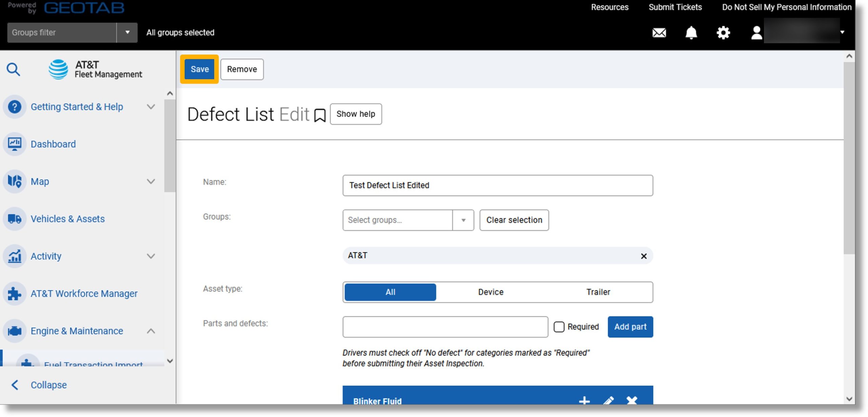The height and width of the screenshot is (417, 868).
Task: Expand Groups filter dropdown
Action: tap(127, 32)
